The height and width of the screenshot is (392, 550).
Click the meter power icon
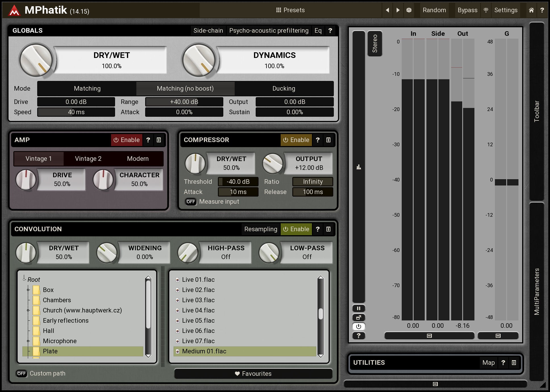tap(359, 326)
